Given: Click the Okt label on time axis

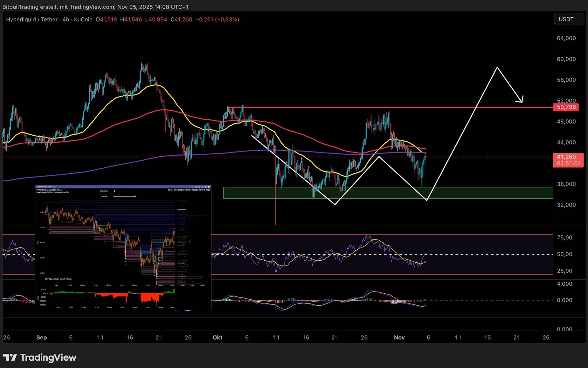Looking at the screenshot, I should [x=218, y=337].
